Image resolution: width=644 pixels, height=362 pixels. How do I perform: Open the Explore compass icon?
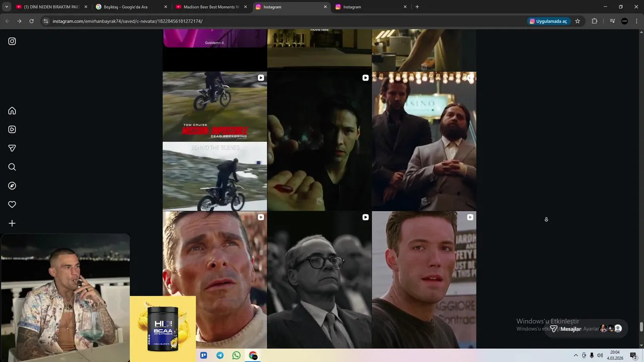point(12,186)
